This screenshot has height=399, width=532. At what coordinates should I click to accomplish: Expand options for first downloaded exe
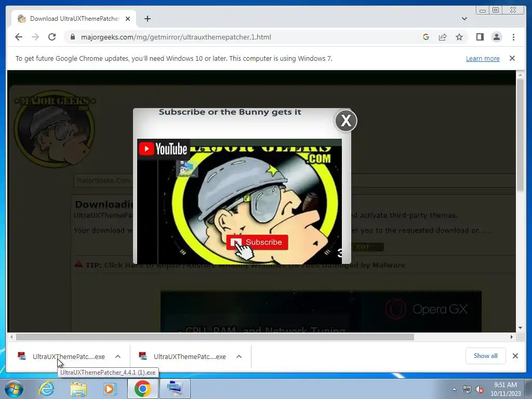tap(118, 356)
